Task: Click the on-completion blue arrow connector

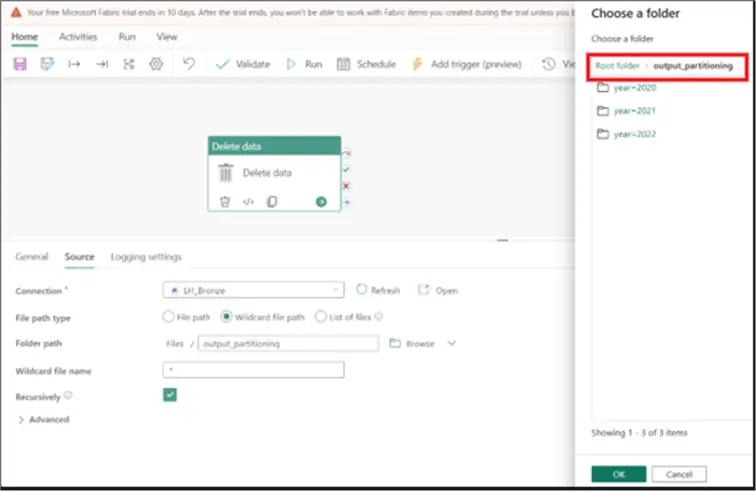Action: tap(346, 202)
